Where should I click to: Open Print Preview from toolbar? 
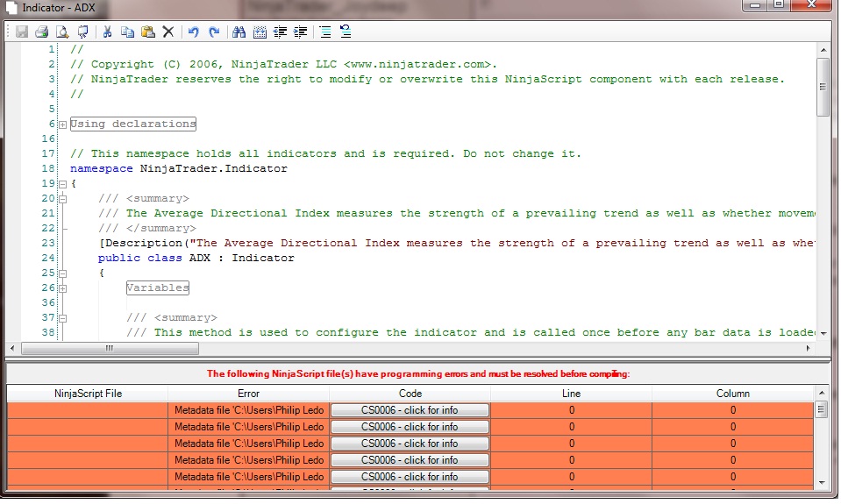62,32
